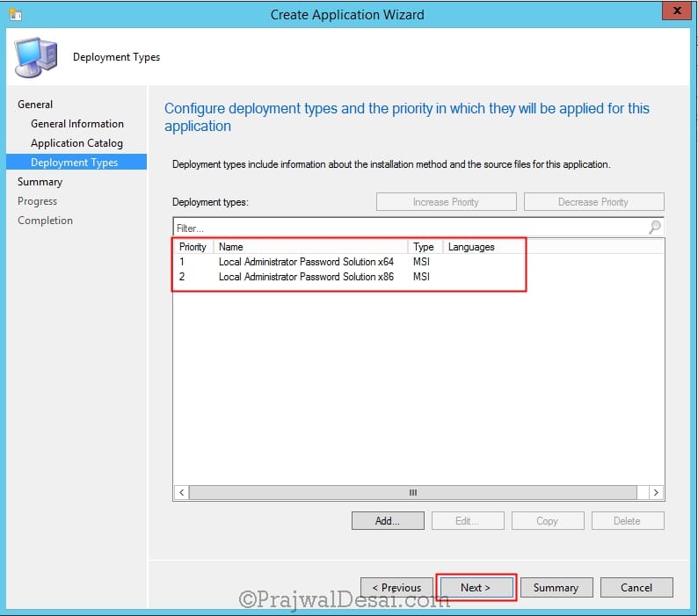Screen dimensions: 698x616
Task: Go to Application Catalog step
Action: pos(76,143)
